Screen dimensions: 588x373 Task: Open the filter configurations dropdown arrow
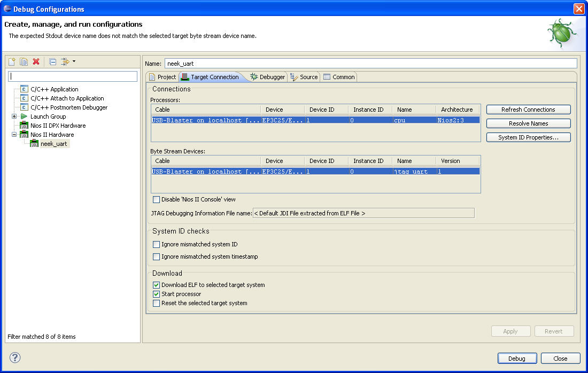(x=74, y=61)
